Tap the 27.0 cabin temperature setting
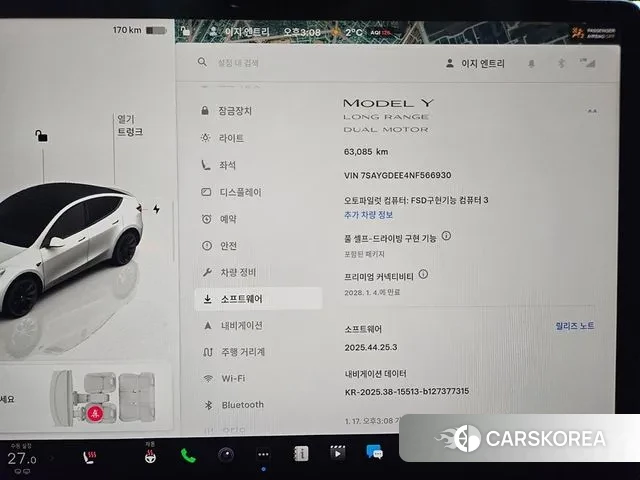Screen dimensions: 640x480 [22, 459]
